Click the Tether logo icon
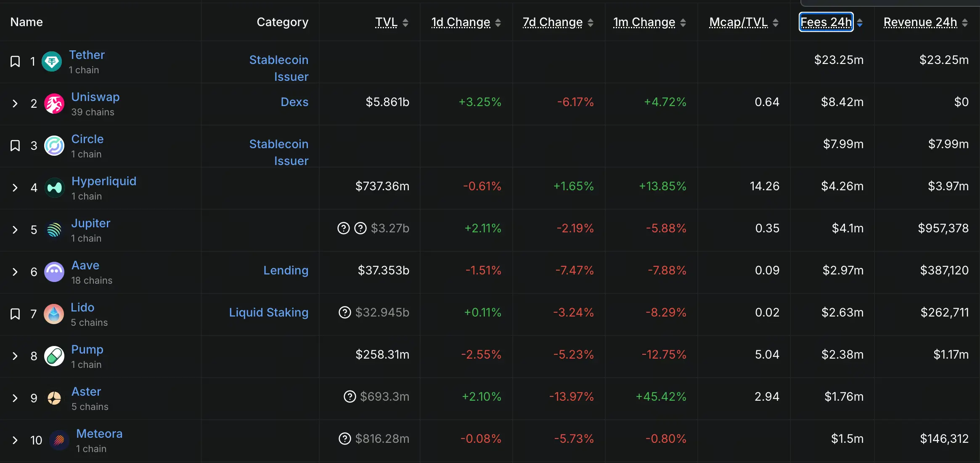This screenshot has width=980, height=463. (x=52, y=61)
